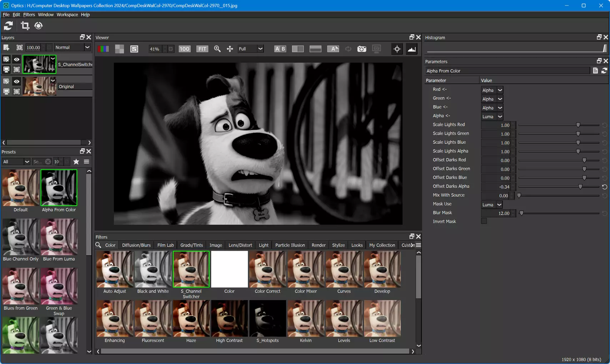This screenshot has height=364, width=610.
Task: Clear the Presets search field
Action: pyautogui.click(x=48, y=162)
